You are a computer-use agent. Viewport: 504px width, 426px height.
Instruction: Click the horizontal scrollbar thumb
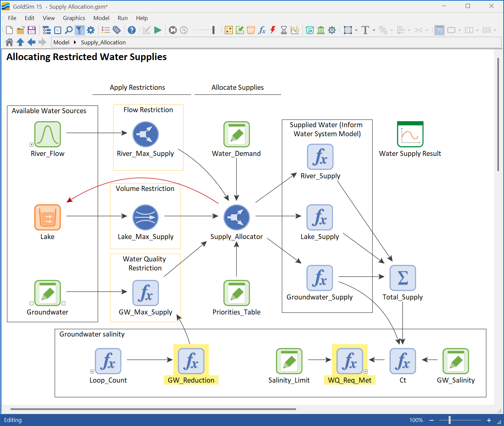tap(153, 409)
